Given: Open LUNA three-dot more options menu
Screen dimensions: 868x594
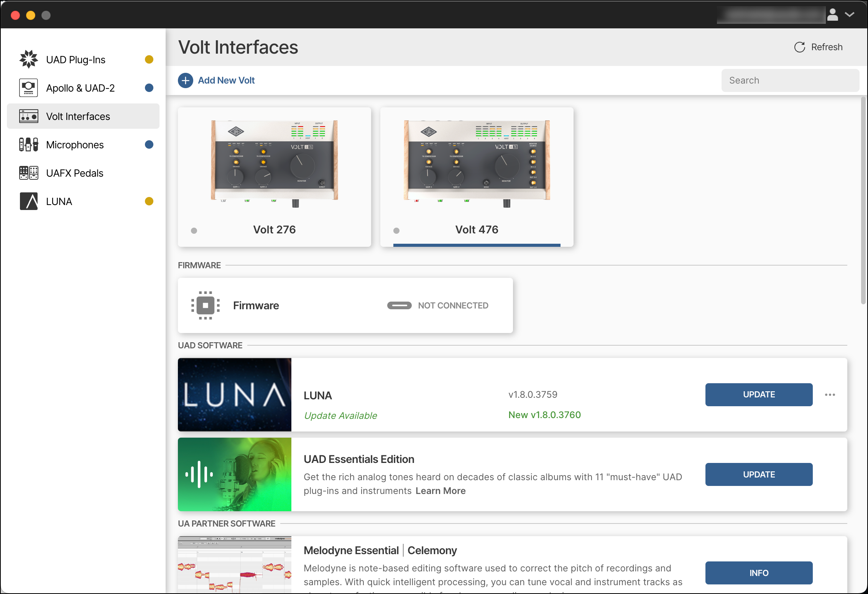Looking at the screenshot, I should 830,395.
